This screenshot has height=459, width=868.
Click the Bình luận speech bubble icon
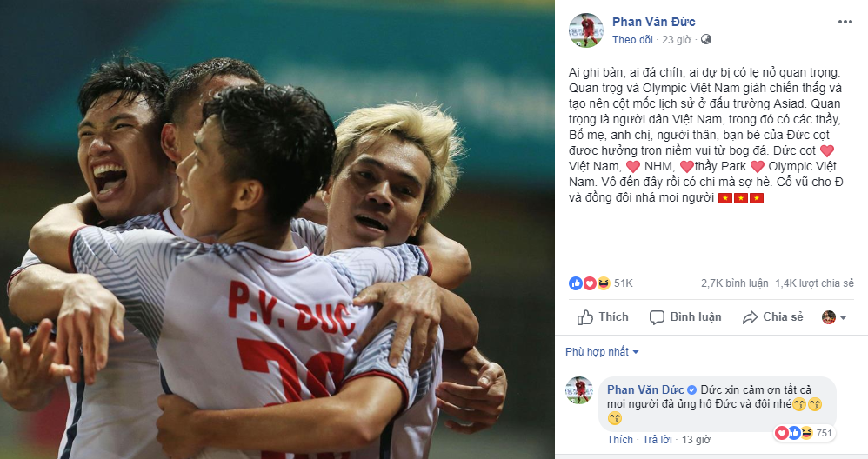[657, 317]
